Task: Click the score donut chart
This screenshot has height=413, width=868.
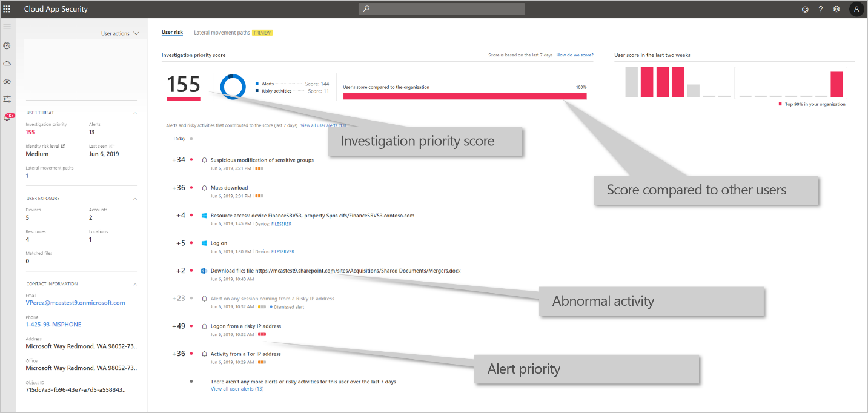Action: (233, 87)
